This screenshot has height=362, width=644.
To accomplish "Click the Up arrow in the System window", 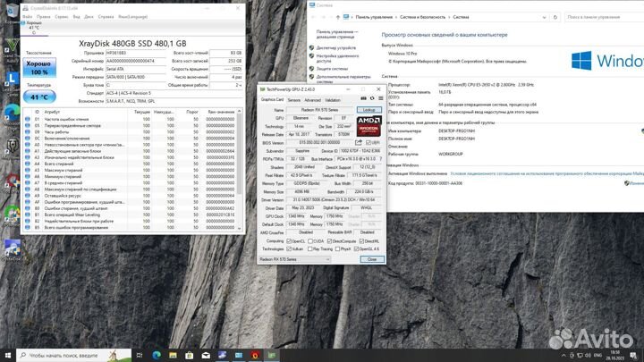I will point(337,17).
